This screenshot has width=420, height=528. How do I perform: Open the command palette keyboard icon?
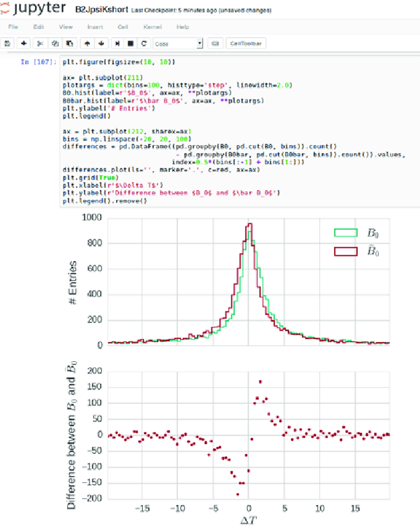[x=215, y=43]
